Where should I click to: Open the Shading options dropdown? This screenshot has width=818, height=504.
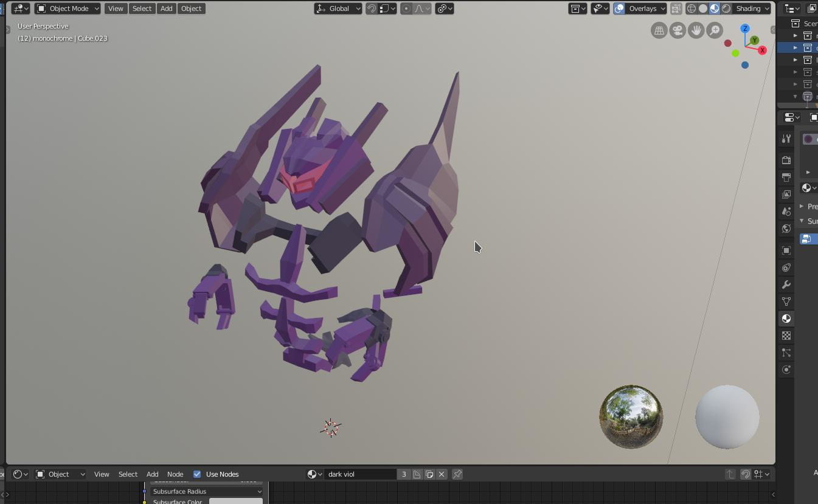(x=752, y=9)
